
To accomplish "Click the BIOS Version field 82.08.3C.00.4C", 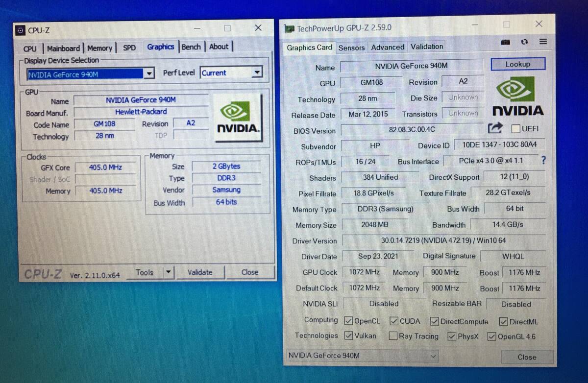I will tap(412, 130).
